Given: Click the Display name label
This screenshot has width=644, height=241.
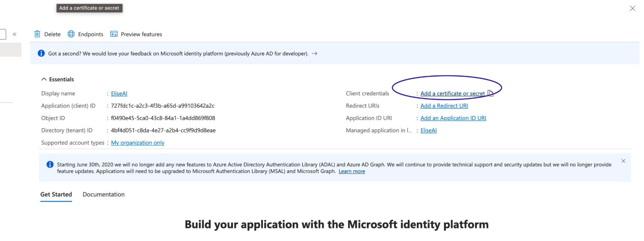Looking at the screenshot, I should pyautogui.click(x=58, y=94).
